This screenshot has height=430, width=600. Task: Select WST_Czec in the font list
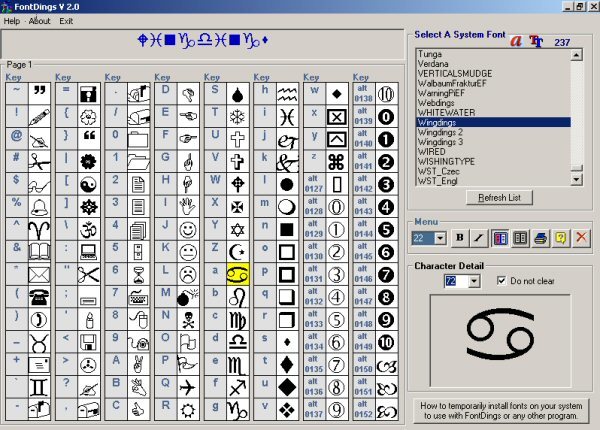(x=493, y=171)
